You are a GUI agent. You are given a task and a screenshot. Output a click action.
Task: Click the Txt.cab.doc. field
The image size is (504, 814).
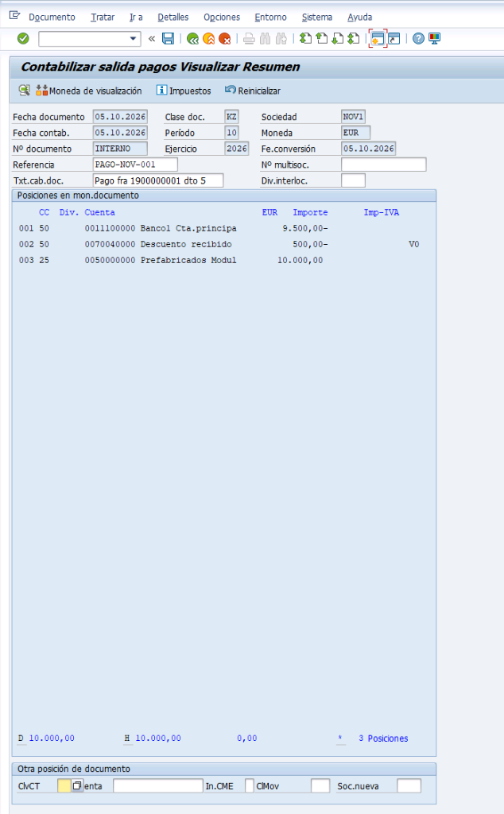[x=158, y=180]
